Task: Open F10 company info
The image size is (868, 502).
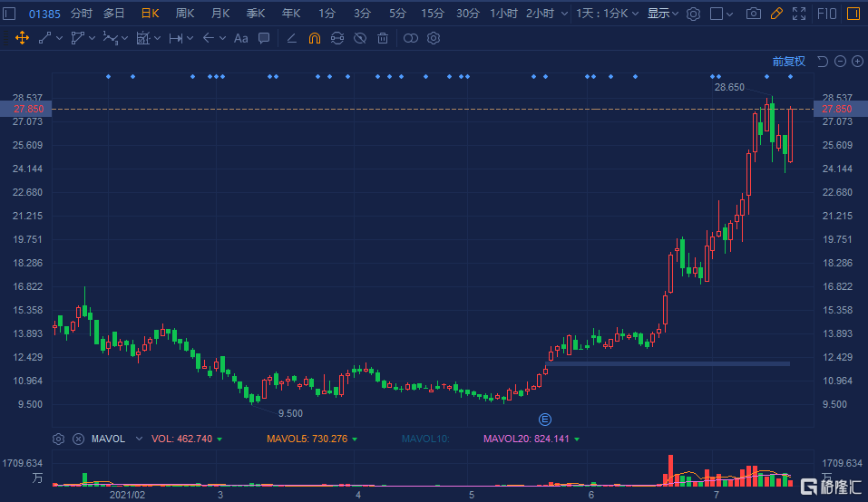Action: click(826, 14)
